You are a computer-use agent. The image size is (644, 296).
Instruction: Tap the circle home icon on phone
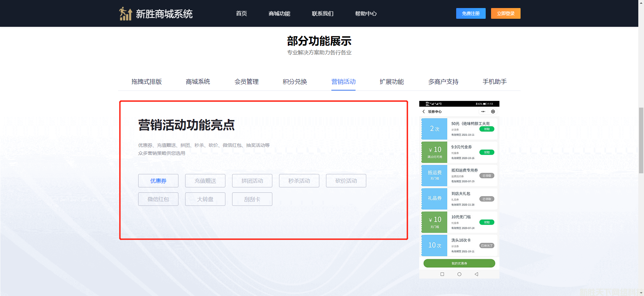coord(459,274)
